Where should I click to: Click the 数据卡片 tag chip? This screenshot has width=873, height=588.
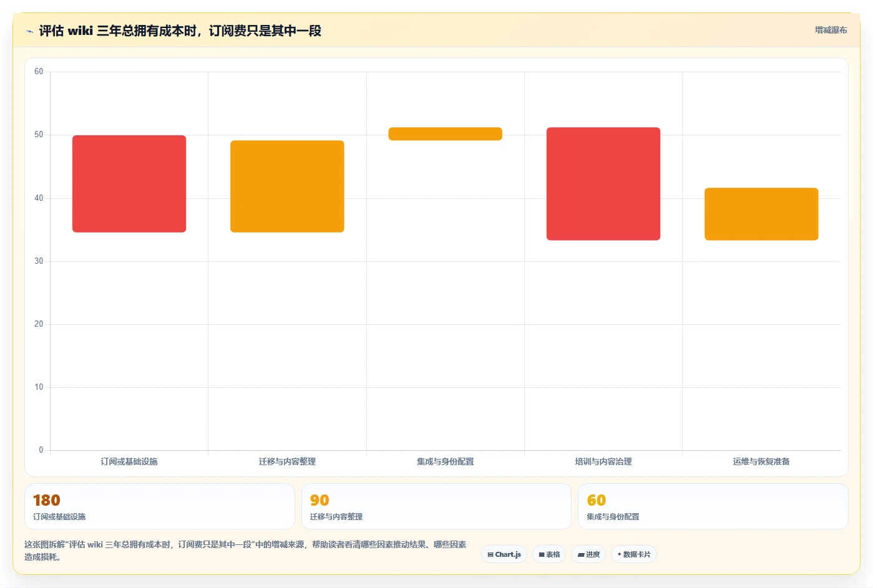pos(634,554)
